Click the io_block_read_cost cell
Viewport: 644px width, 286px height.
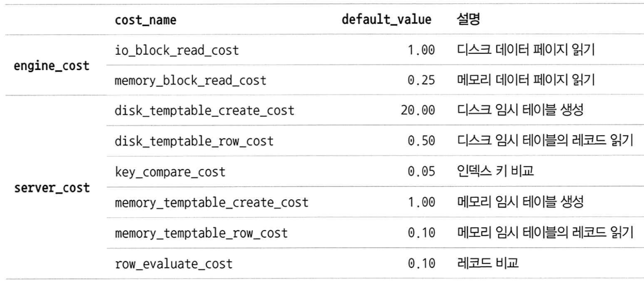[x=177, y=50]
